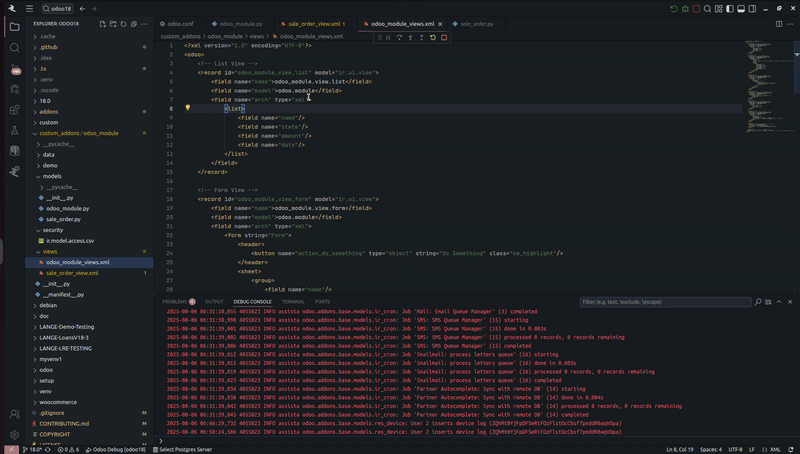Open the Accounts icon in activity bar
The image size is (800, 454).
tap(14, 414)
